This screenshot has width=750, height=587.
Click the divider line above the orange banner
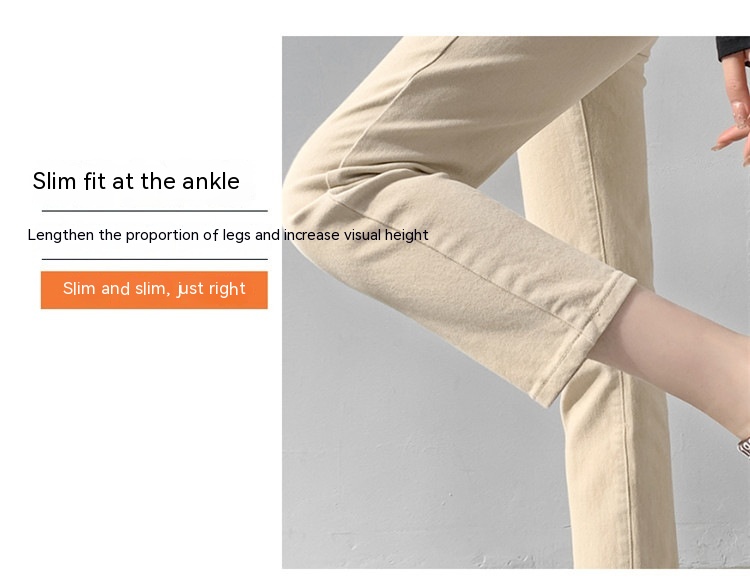[x=154, y=259]
